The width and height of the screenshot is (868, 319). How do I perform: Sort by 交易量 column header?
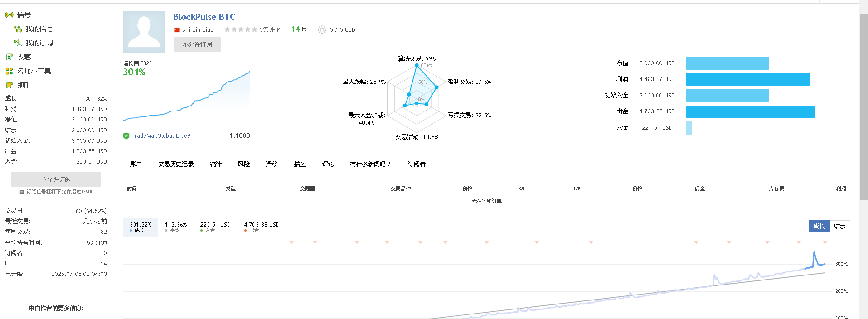(x=307, y=188)
